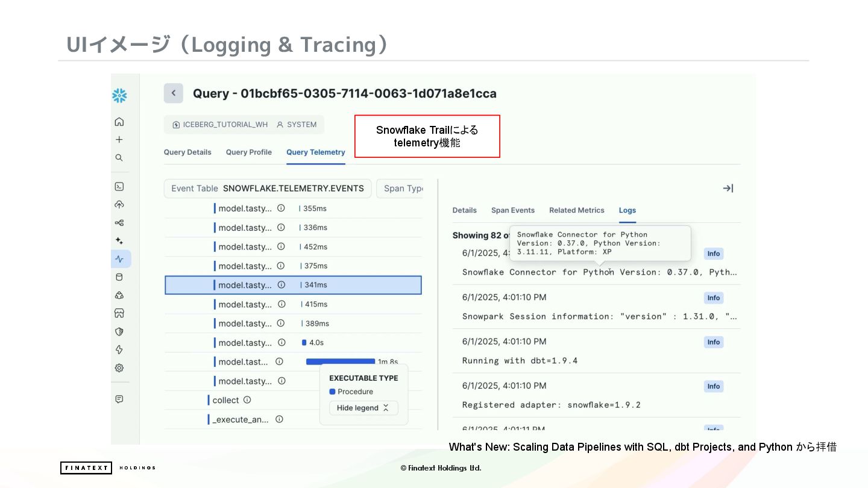Click the info icon beside the collect span
The image size is (868, 488).
(247, 400)
